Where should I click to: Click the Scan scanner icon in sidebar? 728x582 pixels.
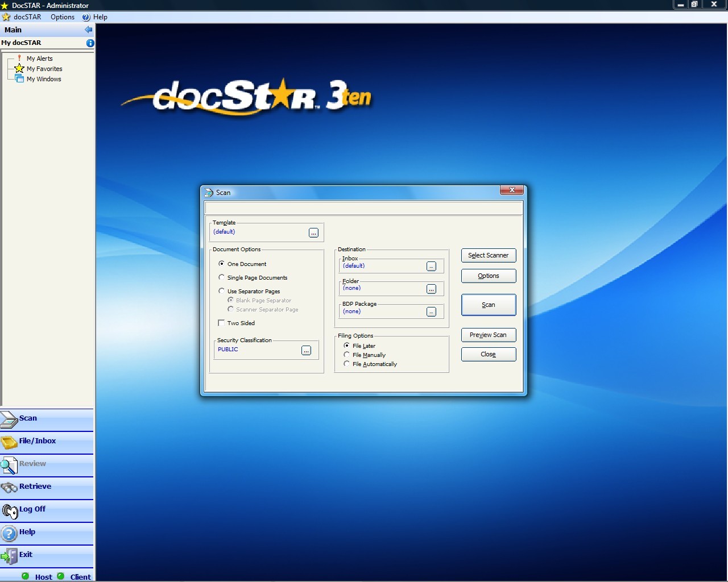9,419
